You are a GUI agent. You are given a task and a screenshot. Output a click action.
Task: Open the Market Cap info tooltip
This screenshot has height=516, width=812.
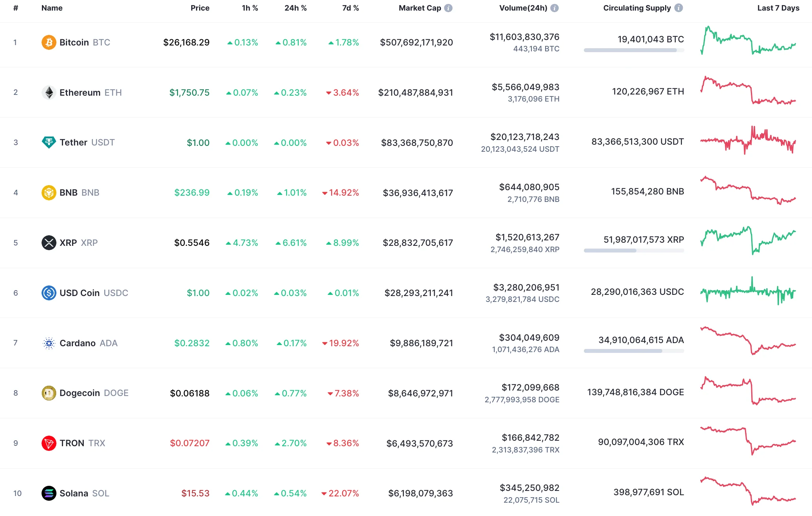(449, 7)
